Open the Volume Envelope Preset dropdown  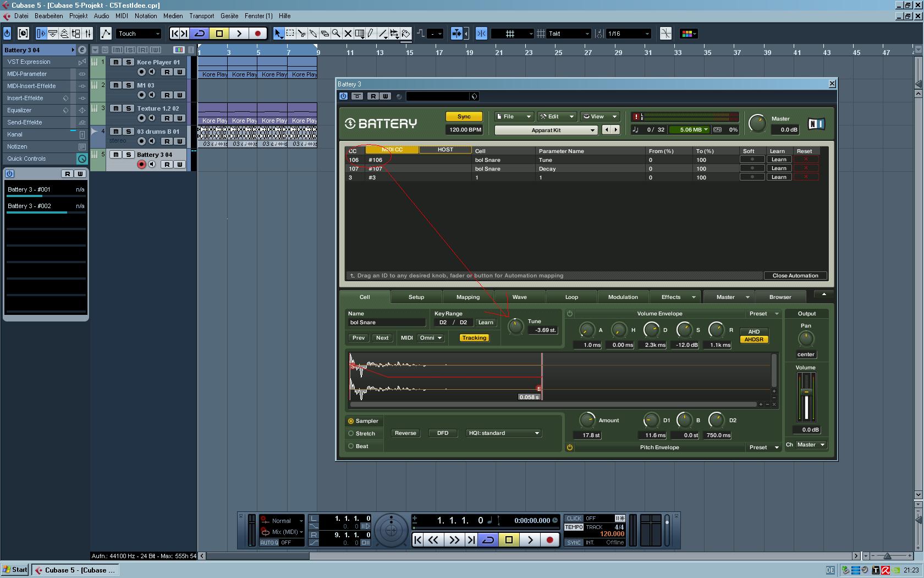(764, 314)
